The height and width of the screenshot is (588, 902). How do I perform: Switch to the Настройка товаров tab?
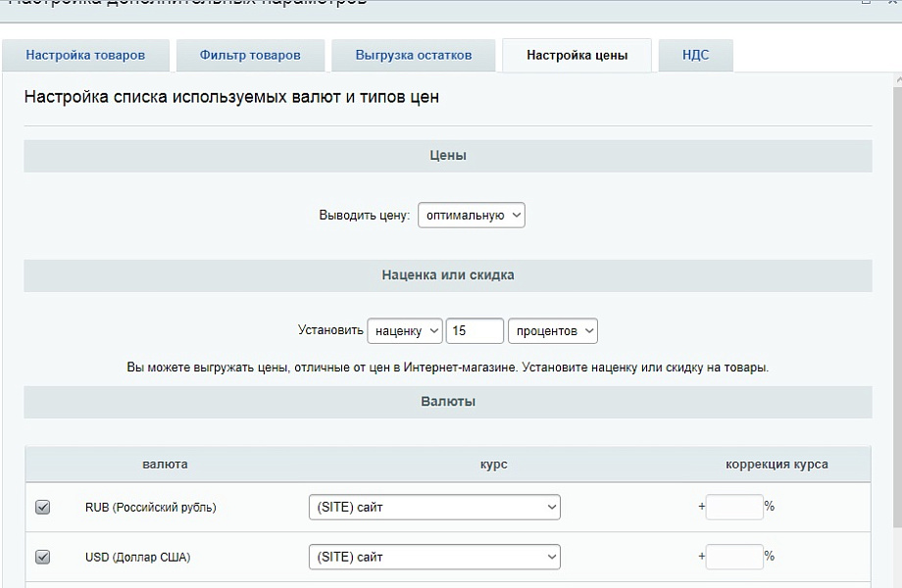click(x=85, y=55)
